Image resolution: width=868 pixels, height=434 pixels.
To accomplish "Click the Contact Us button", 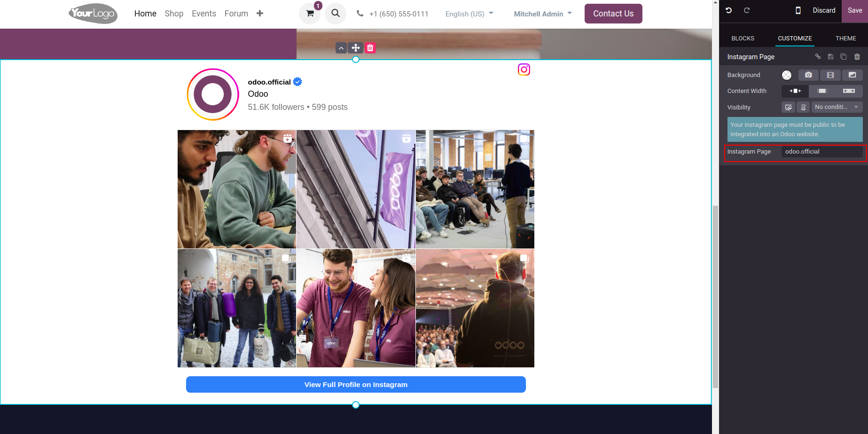I will point(613,14).
